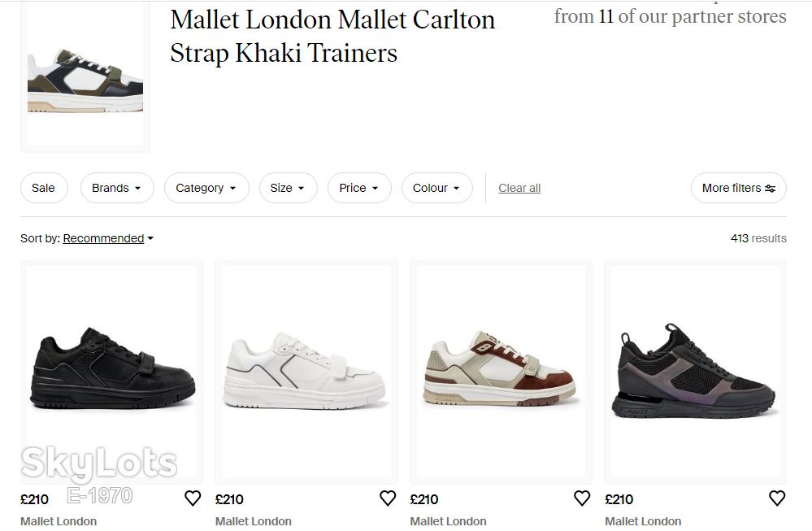This screenshot has height=531, width=812.
Task: View the all-black strap trainer image
Action: pos(112,372)
